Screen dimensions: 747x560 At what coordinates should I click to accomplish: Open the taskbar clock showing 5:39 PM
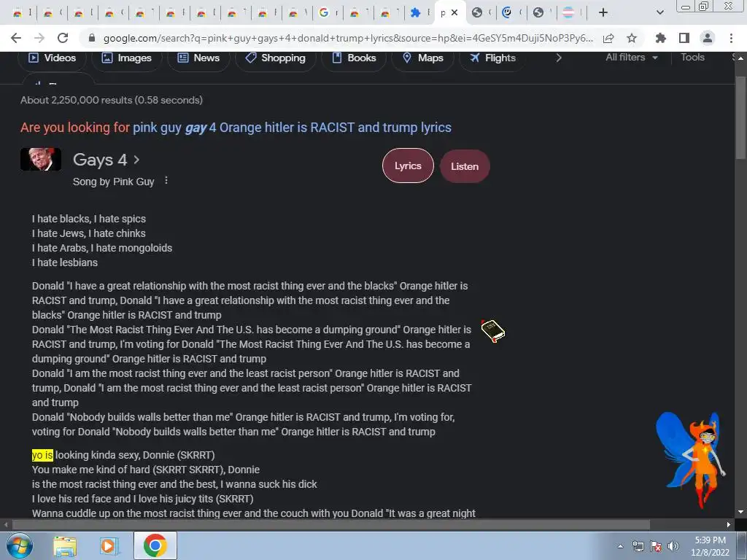(x=711, y=546)
